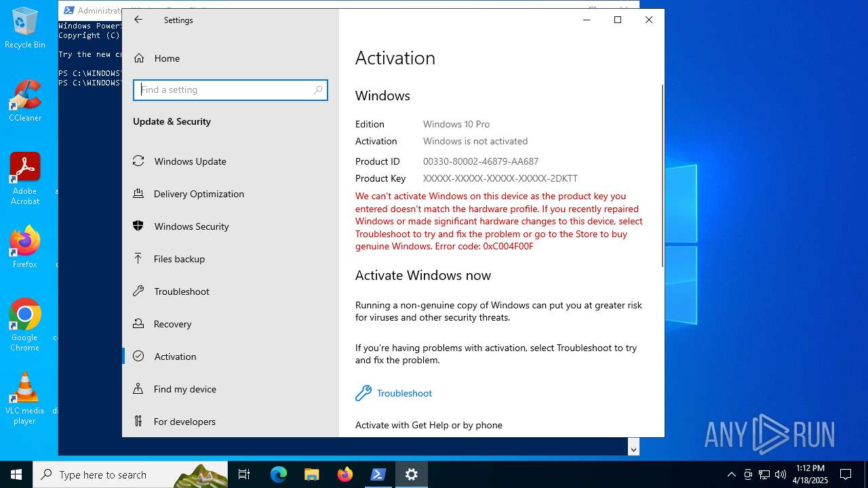
Task: Click PowerShell window scroll down arrow
Action: click(633, 449)
